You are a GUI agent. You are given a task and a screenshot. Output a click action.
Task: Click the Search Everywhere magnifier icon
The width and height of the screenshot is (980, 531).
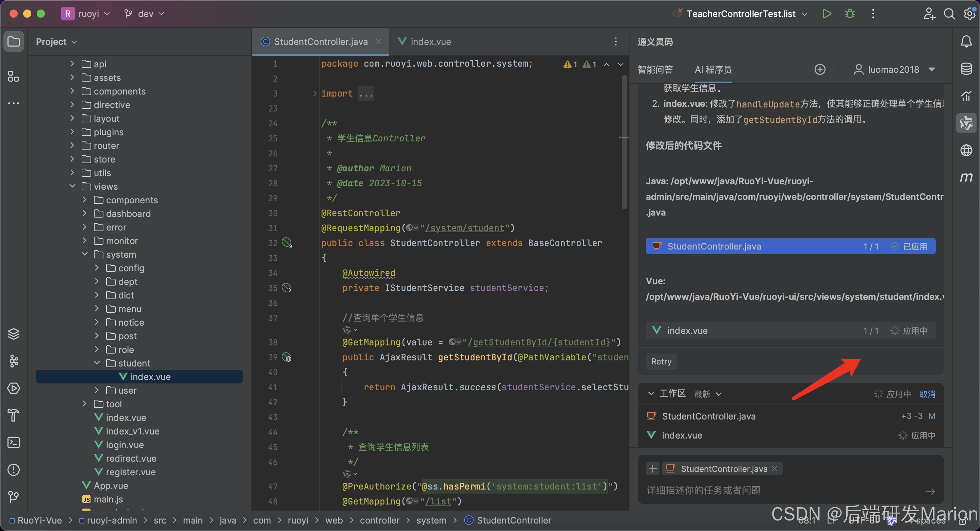coord(949,14)
